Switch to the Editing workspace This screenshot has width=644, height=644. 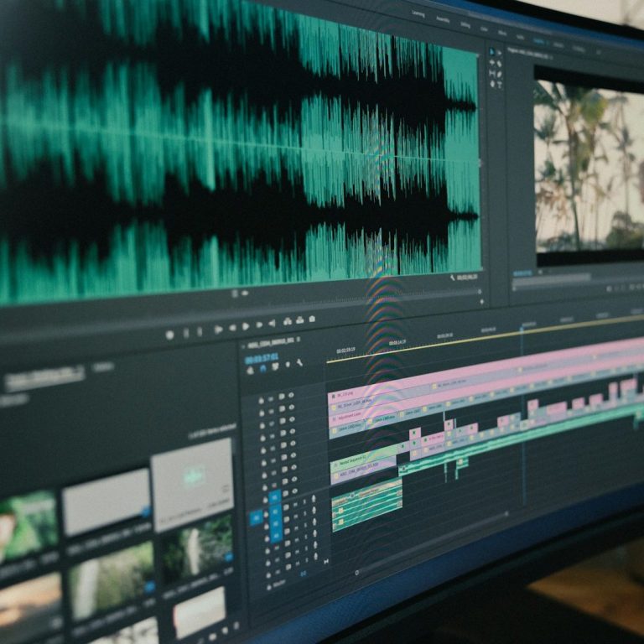[465, 24]
